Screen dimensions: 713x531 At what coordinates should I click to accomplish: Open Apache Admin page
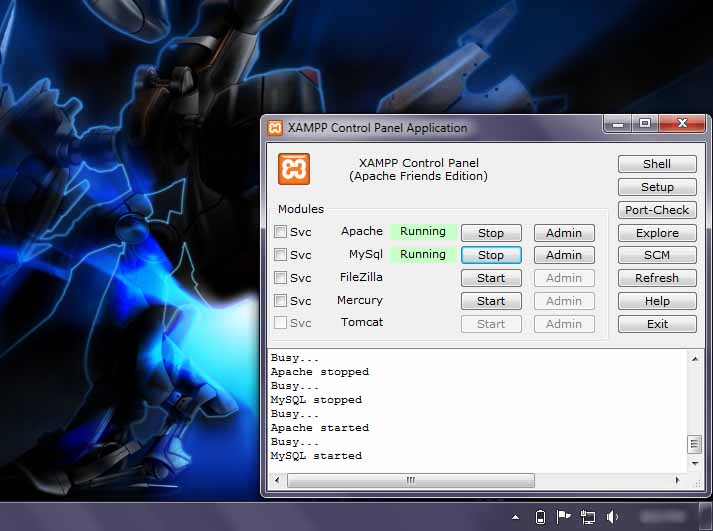coord(564,233)
